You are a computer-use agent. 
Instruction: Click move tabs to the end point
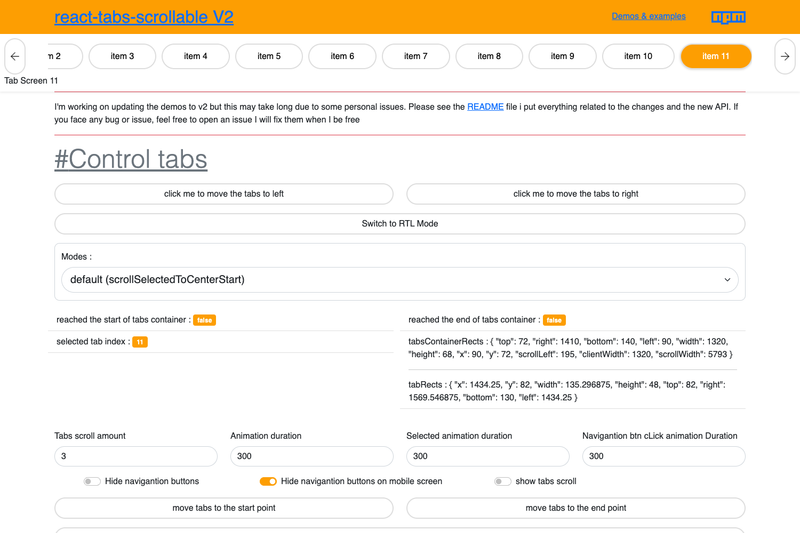pyautogui.click(x=576, y=508)
